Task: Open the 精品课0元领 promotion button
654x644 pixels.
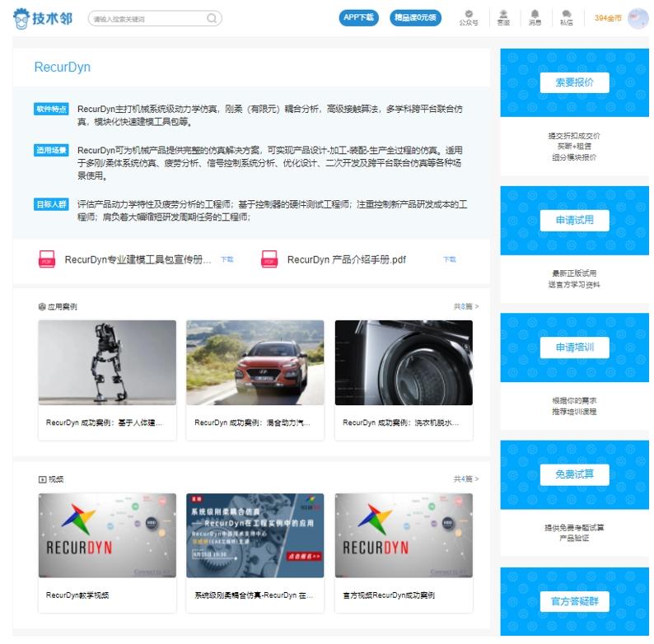Action: point(415,17)
